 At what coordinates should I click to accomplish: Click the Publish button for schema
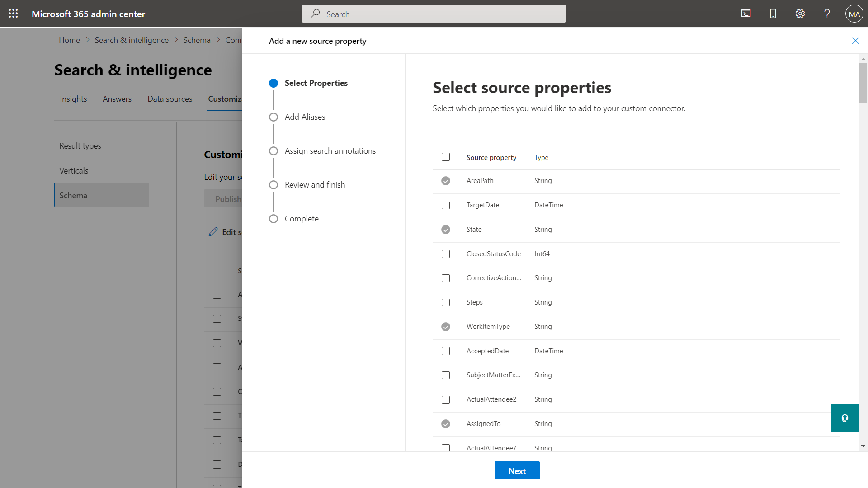click(x=228, y=198)
